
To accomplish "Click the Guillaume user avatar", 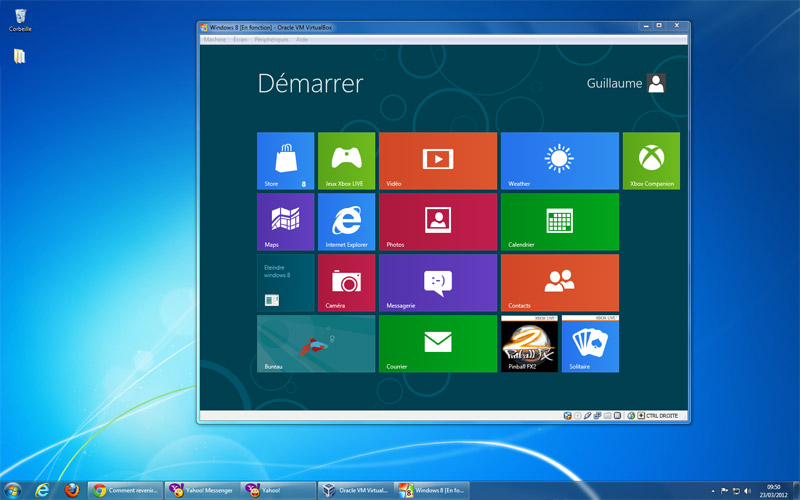I will click(x=656, y=83).
